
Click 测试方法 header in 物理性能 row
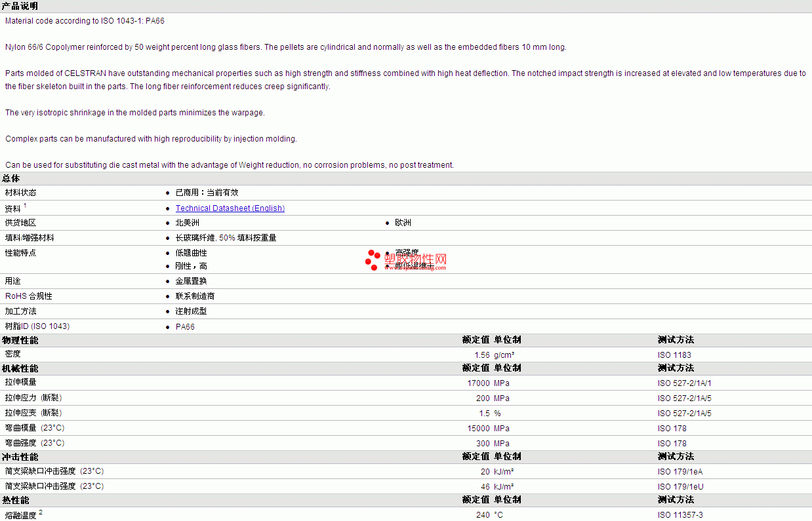click(676, 340)
